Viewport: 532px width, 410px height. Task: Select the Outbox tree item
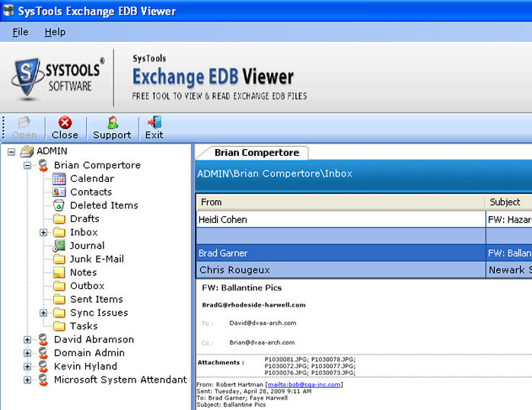pos(88,286)
